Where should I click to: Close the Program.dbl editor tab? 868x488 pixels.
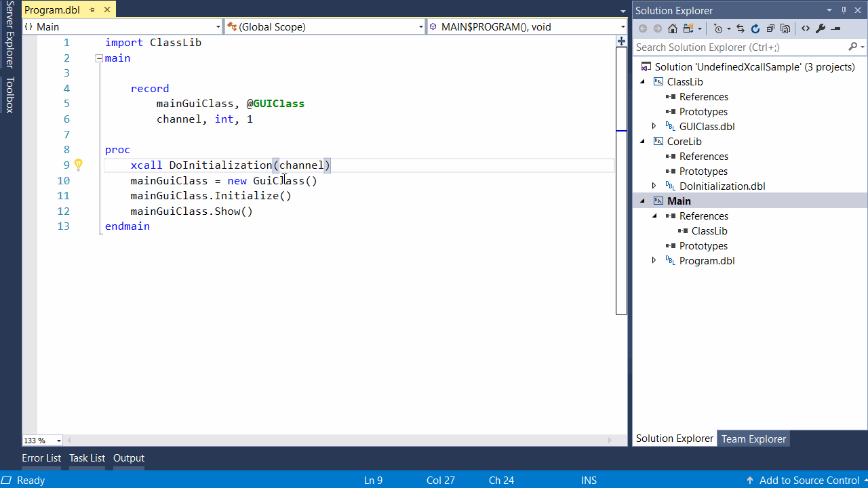click(107, 10)
